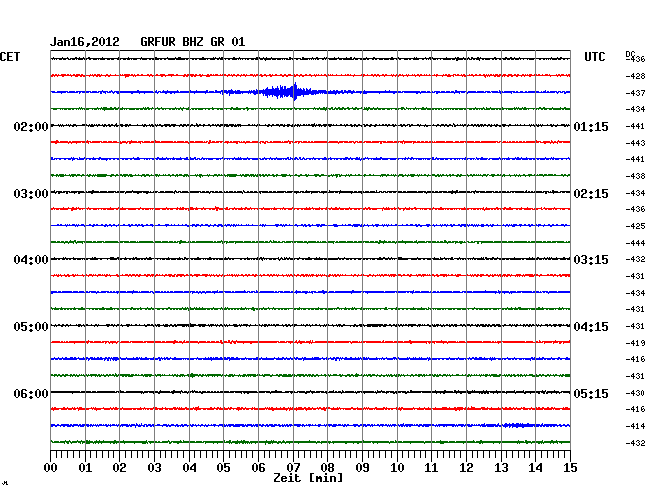Click the DC offset value -443

635,143
